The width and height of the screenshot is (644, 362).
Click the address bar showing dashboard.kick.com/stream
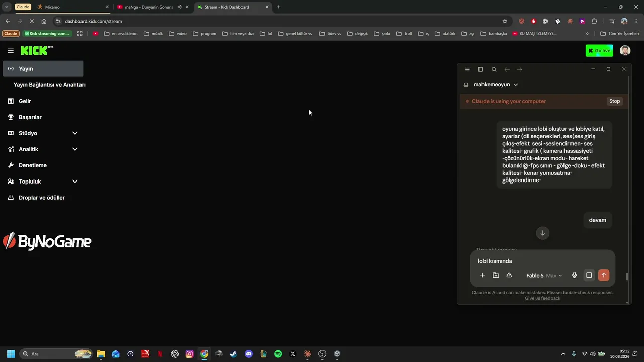coord(282,21)
